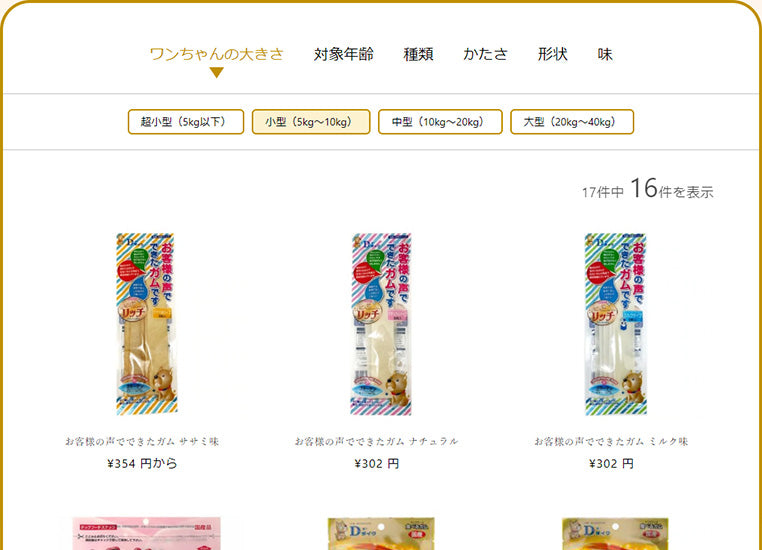
Task: Open the かたさ filter tab
Action: (x=485, y=54)
